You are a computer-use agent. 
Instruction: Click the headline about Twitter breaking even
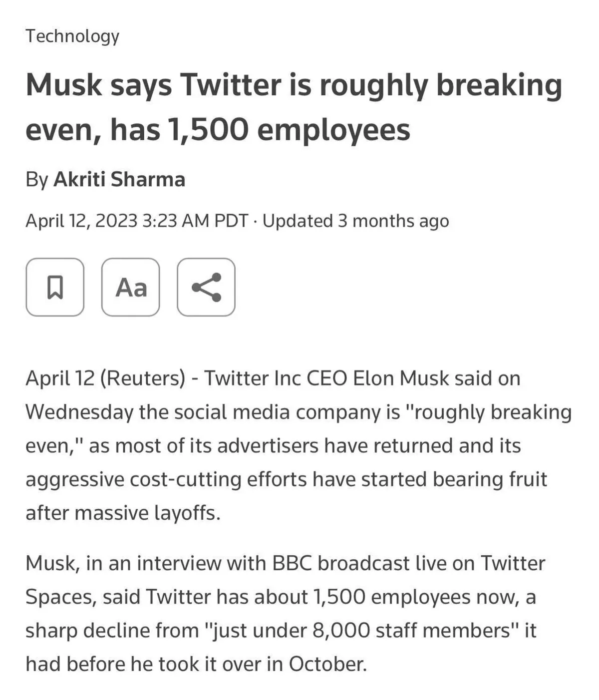click(294, 107)
